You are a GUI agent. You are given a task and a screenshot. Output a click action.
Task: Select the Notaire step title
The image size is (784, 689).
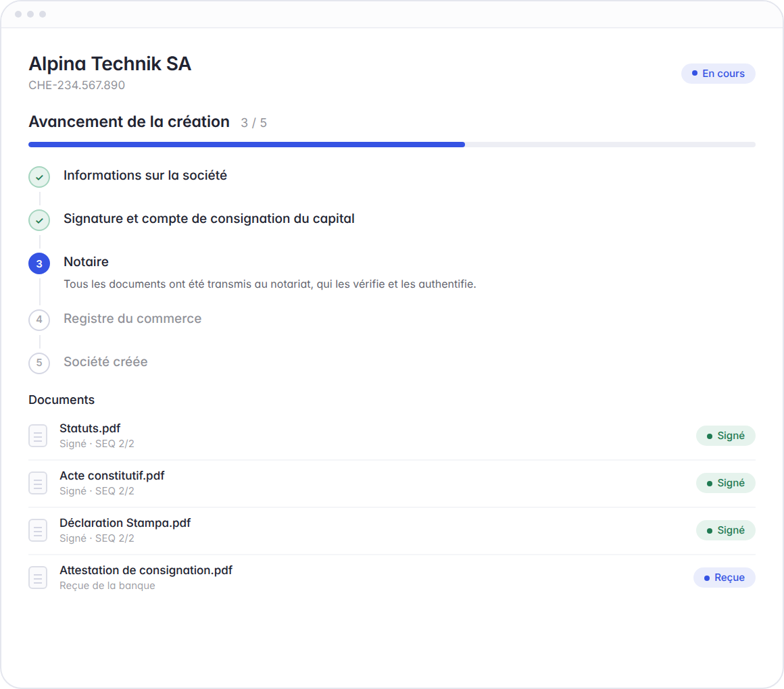point(86,262)
